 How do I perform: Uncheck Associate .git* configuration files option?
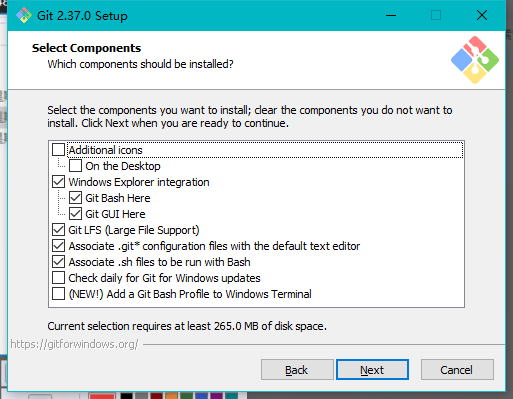tap(59, 246)
